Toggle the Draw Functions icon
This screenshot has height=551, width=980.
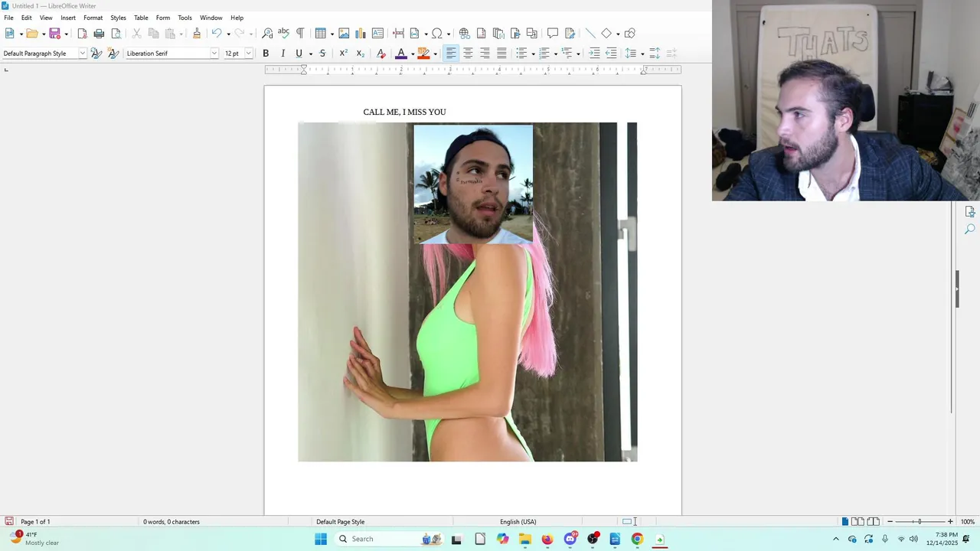(x=629, y=33)
